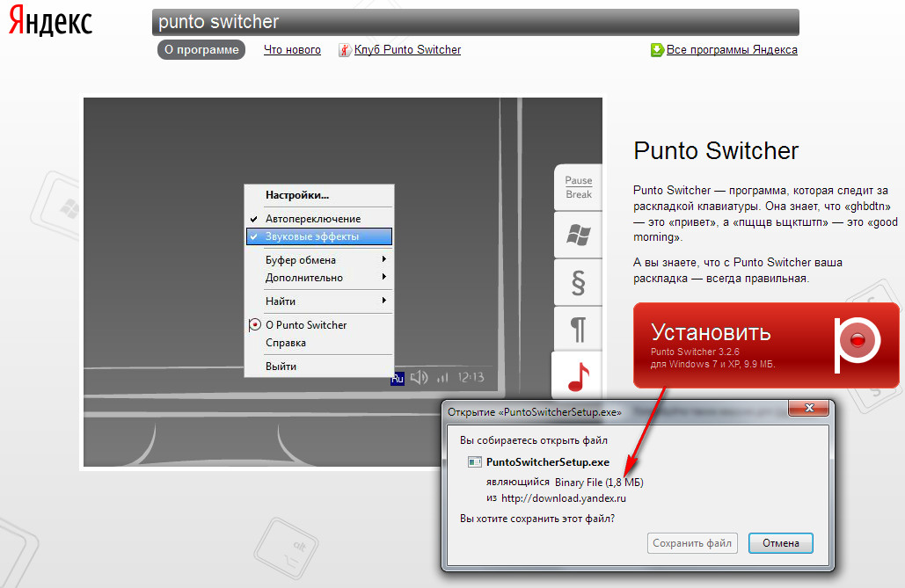Toggle Автопереключение checkmark
This screenshot has width=905, height=588.
(253, 219)
